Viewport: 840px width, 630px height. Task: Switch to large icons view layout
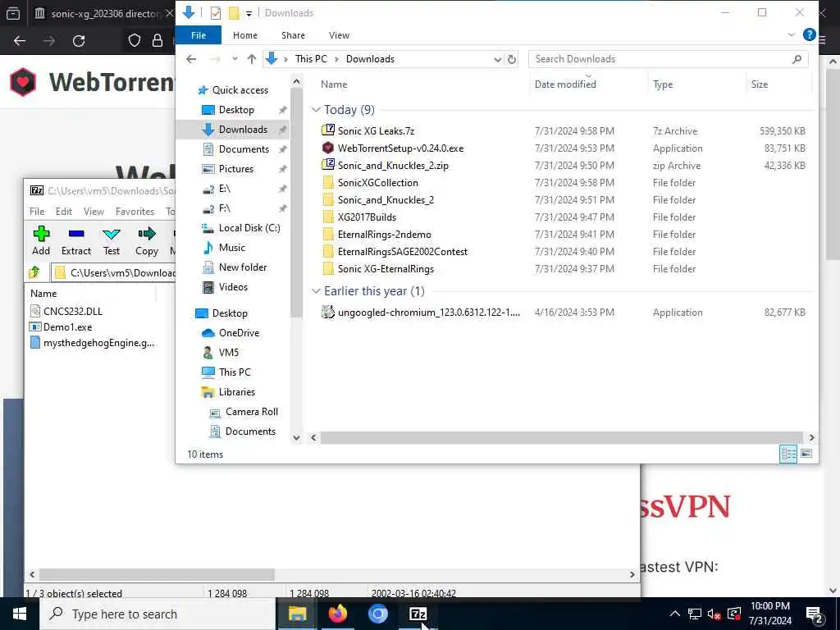click(806, 454)
